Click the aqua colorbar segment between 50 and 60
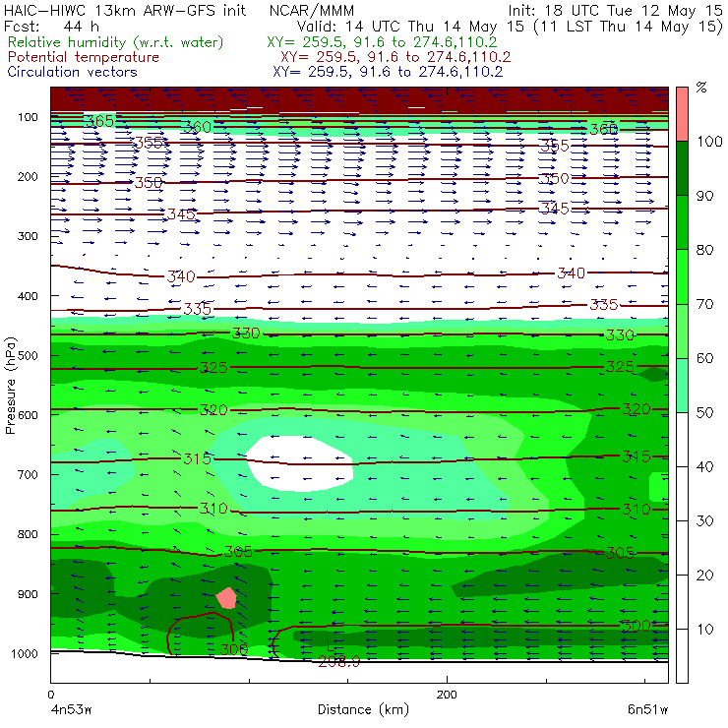 point(682,385)
